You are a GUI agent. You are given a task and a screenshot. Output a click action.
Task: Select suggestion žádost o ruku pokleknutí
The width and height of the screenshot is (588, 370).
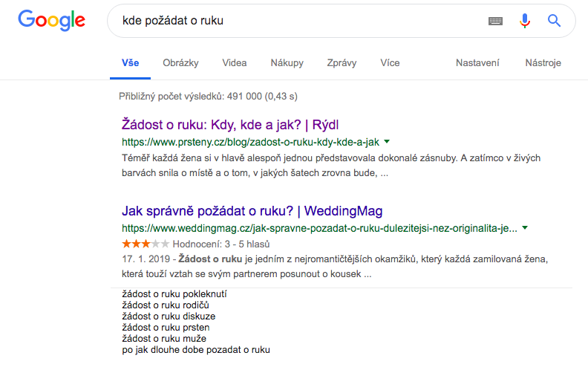point(174,293)
